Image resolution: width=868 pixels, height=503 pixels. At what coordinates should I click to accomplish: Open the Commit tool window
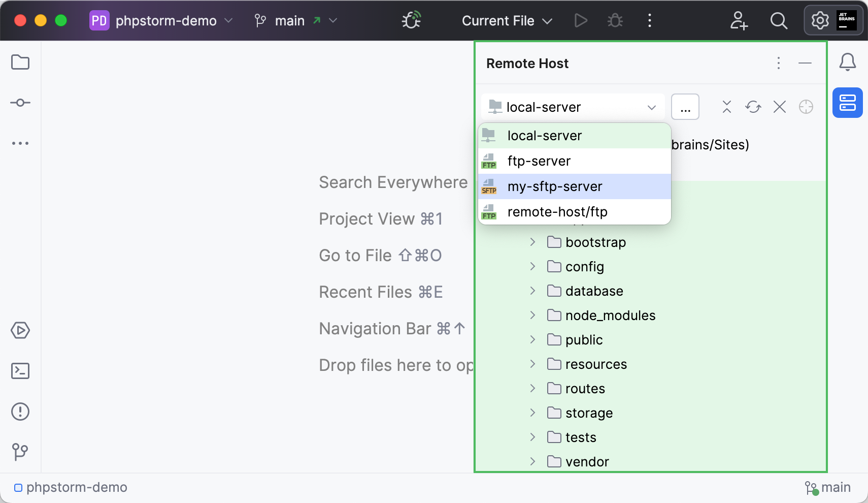tap(20, 102)
